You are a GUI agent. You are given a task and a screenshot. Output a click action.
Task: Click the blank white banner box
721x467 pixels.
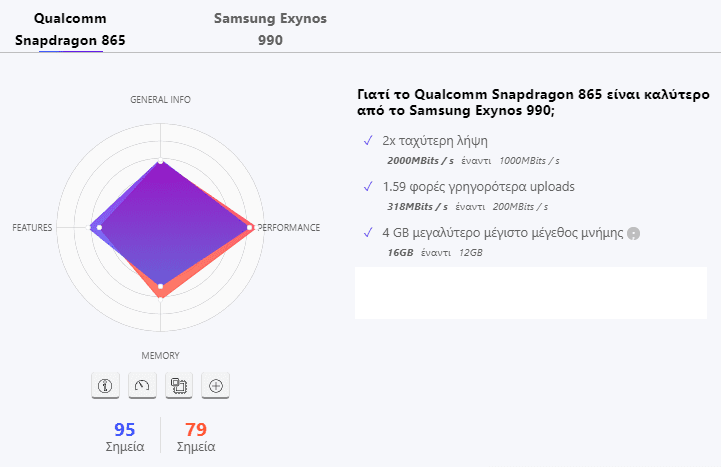point(531,293)
